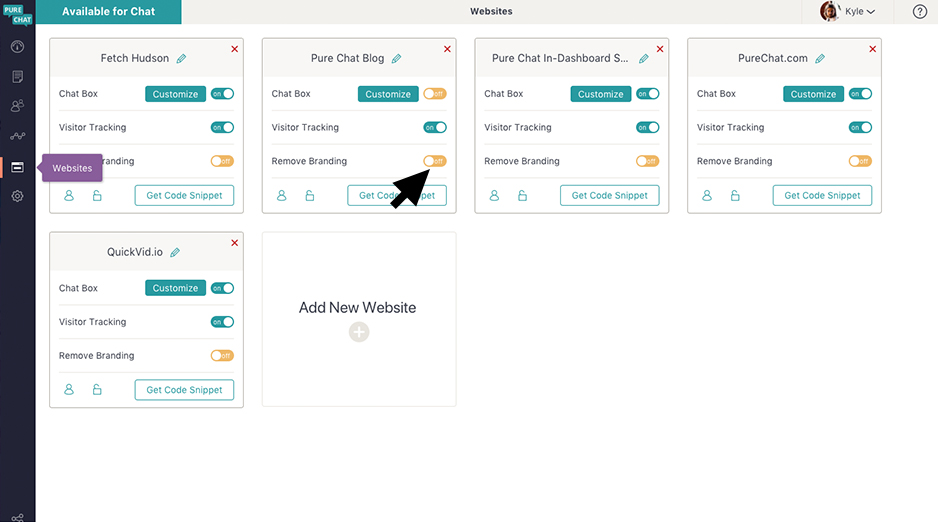Click the Fetch Hudson lock icon
The image size is (938, 522).
pos(97,196)
